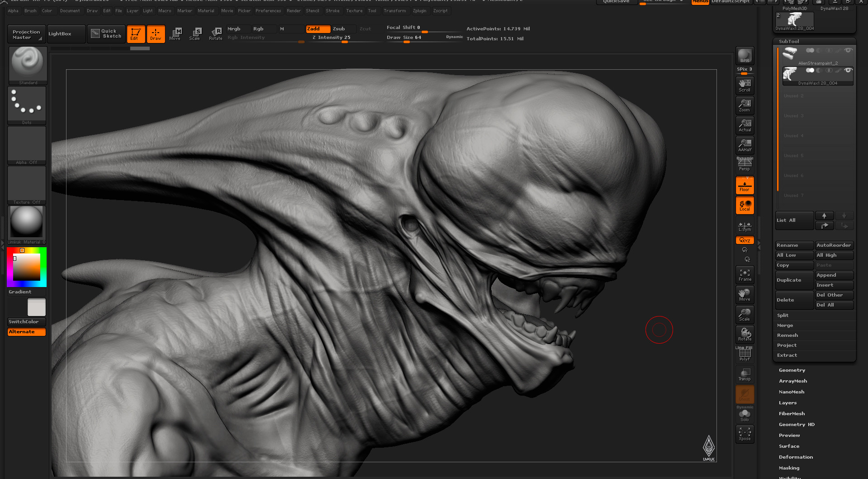The height and width of the screenshot is (479, 868).
Task: Click the Actual size icon
Action: 745,125
